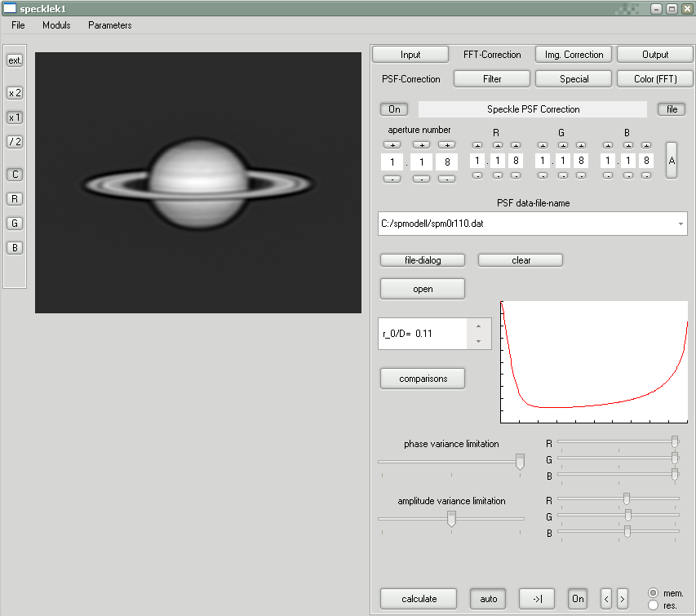Expand the PSF data-file-name dropdown
Viewport: 696px width, 616px height.
click(680, 224)
